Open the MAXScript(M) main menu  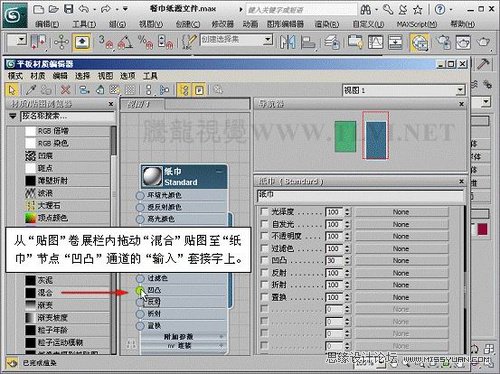click(x=417, y=24)
